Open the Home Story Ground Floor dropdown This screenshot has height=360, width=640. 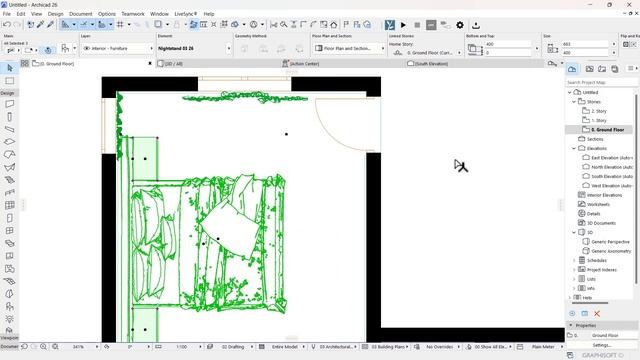426,53
